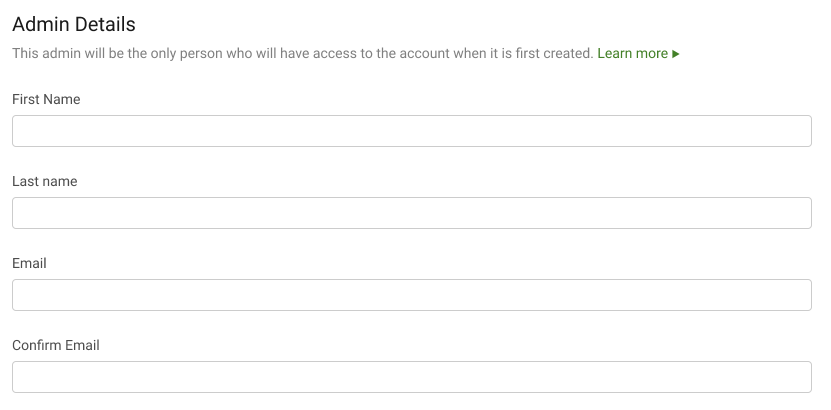The image size is (831, 410).
Task: Click the Learn more arrow icon
Action: tap(676, 54)
